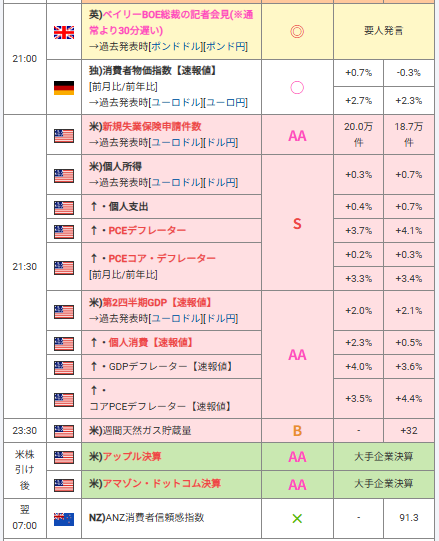Open ポンドドル link under BOE press conference

(176, 47)
